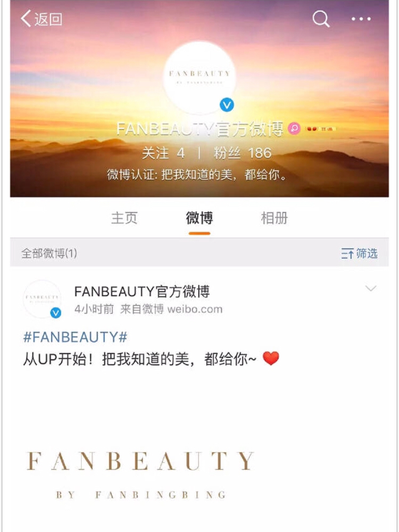
Task: Tap the pink gender icon beside account name
Action: click(294, 128)
